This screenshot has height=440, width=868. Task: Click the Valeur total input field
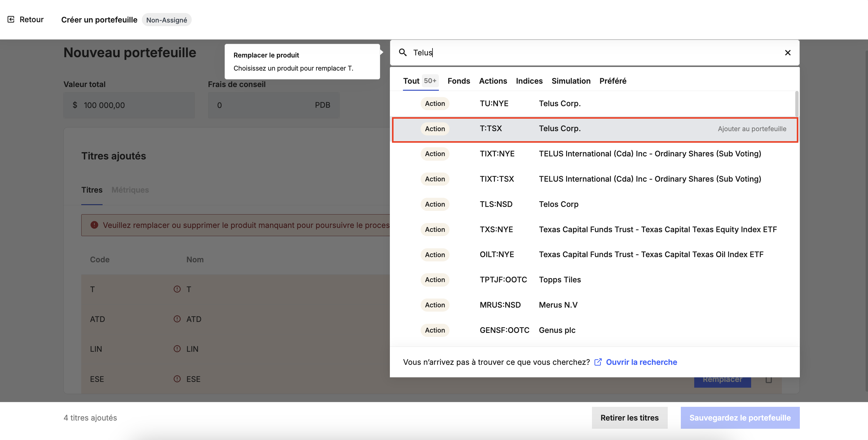(129, 105)
